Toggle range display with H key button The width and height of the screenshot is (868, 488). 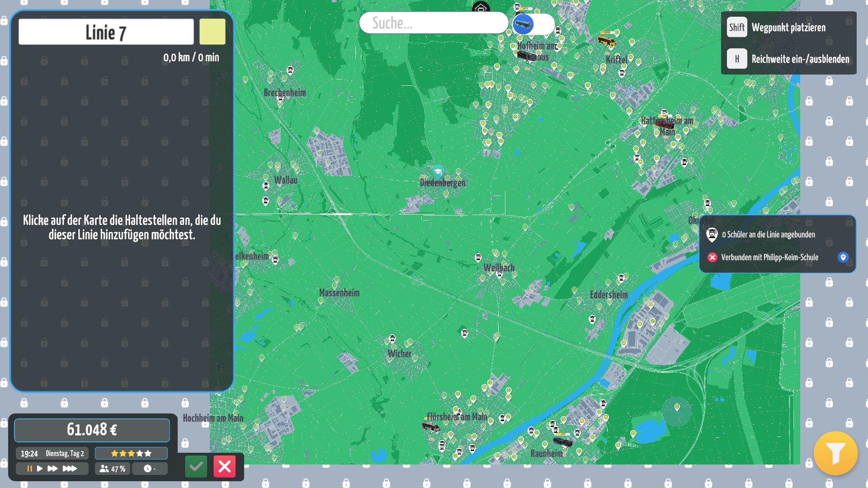click(736, 59)
